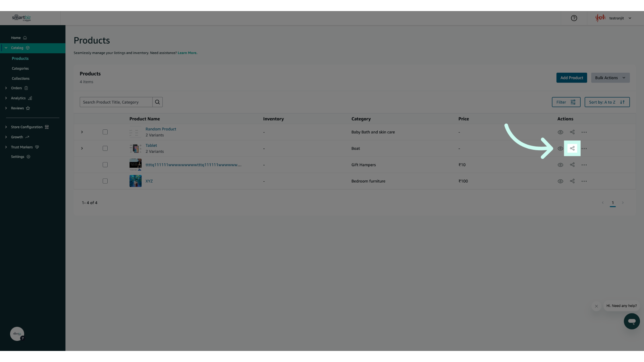Open the chat support bubble icon
This screenshot has height=362, width=644.
click(632, 321)
